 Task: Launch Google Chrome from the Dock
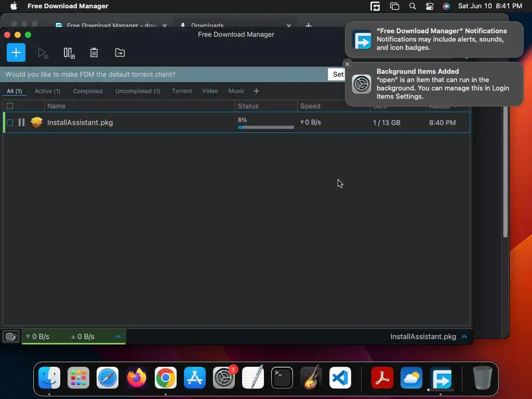pyautogui.click(x=166, y=378)
